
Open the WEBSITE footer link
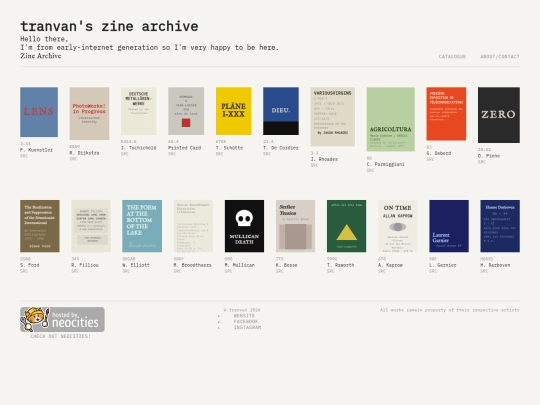(x=244, y=315)
